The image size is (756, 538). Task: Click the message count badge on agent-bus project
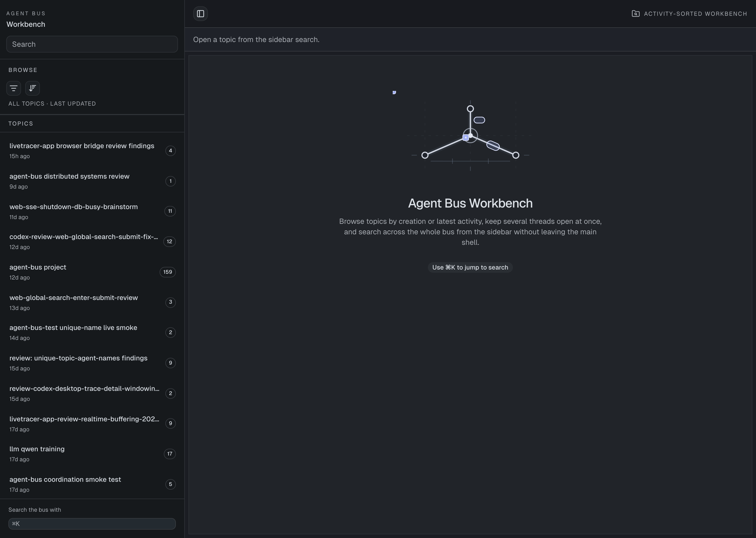[167, 272]
